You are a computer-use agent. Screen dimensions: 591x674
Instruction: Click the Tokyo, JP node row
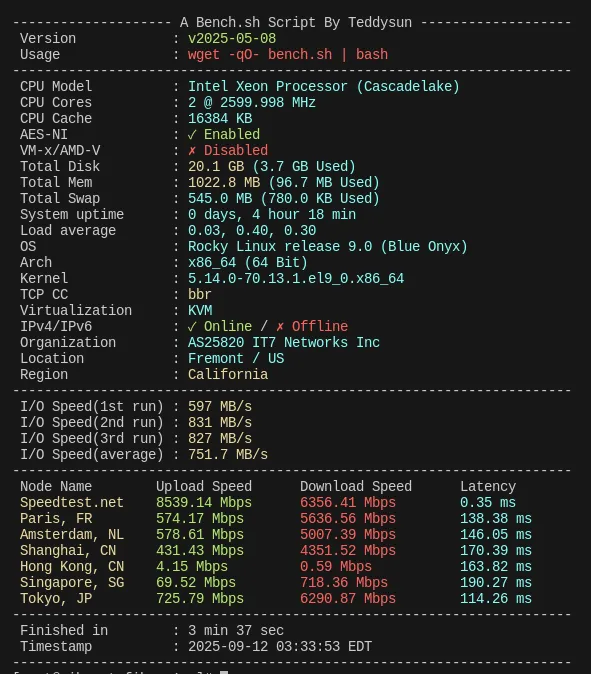[276, 599]
